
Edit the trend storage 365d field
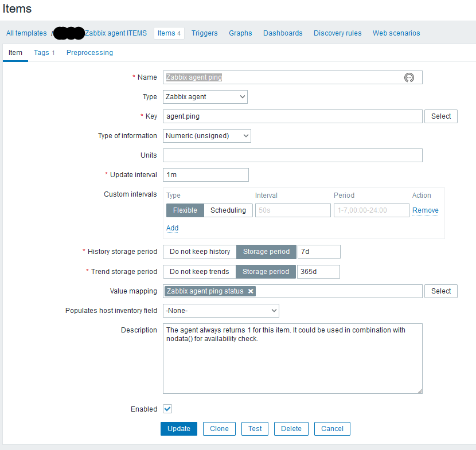coord(318,272)
